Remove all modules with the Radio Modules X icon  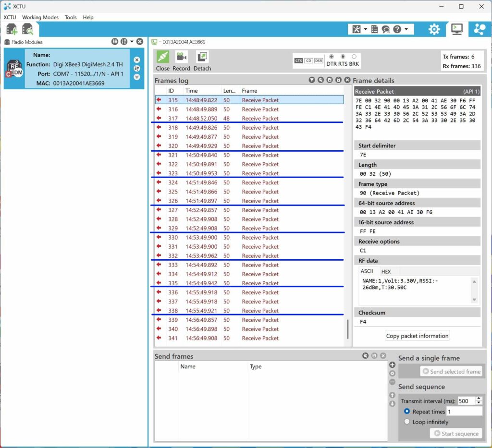[140, 41]
